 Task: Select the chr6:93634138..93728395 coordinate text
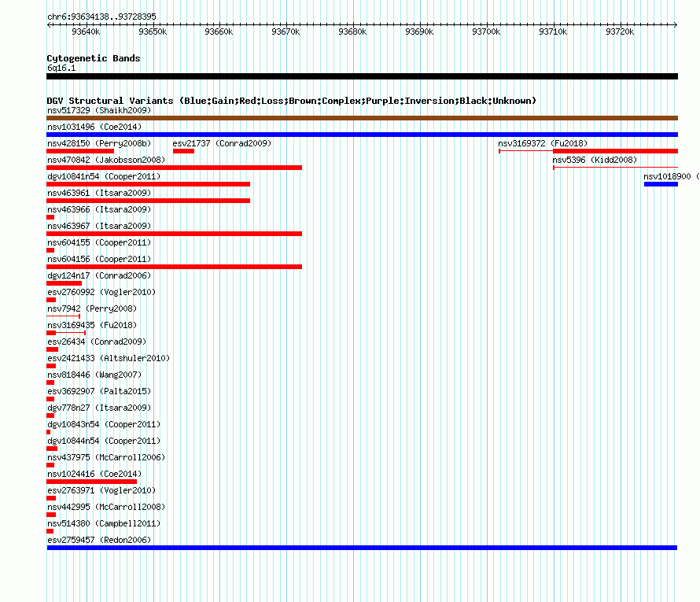pos(101,17)
